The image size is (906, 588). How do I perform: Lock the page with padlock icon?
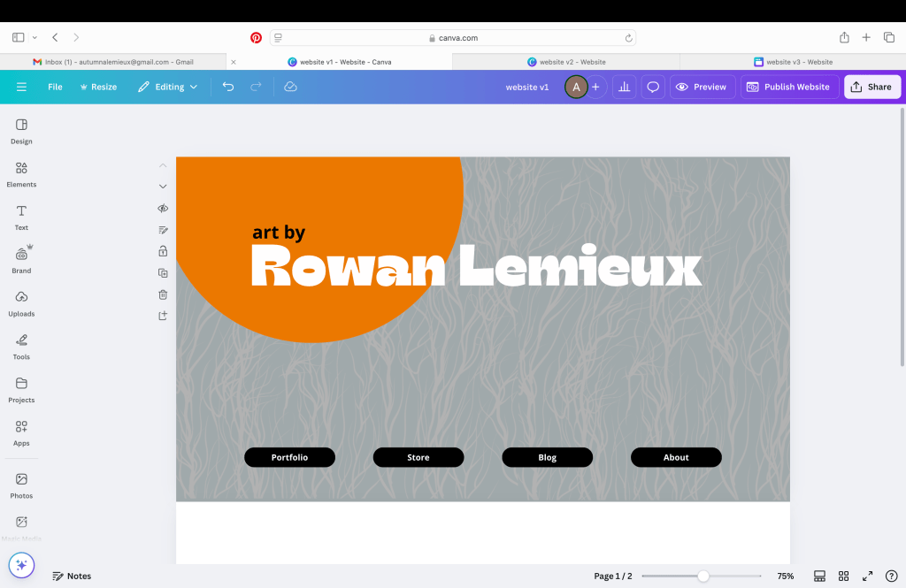click(163, 251)
